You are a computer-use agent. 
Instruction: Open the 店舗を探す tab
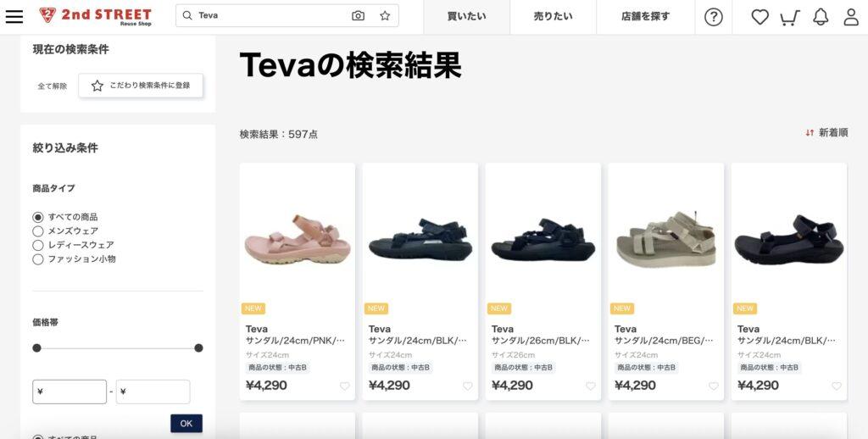(645, 17)
